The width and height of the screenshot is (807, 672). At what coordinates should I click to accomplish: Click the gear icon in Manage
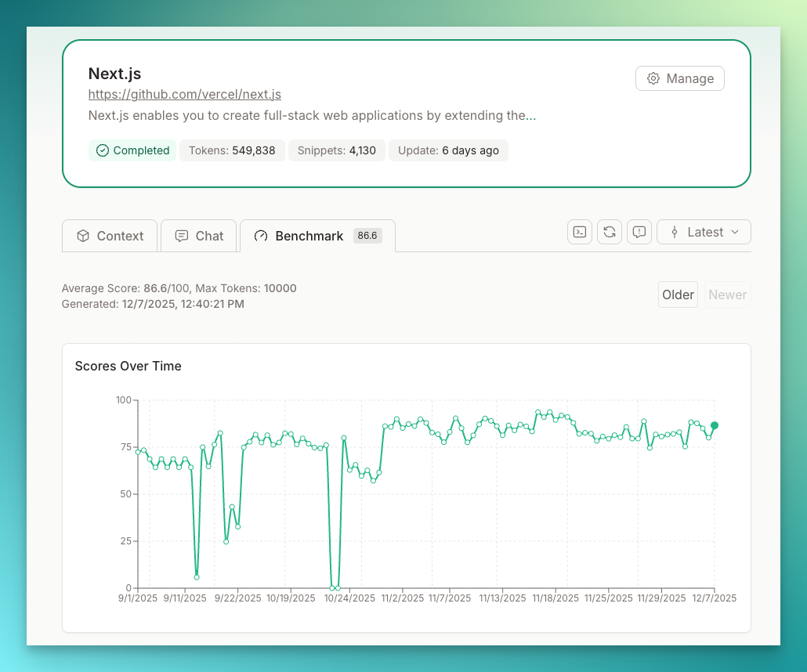pyautogui.click(x=653, y=78)
